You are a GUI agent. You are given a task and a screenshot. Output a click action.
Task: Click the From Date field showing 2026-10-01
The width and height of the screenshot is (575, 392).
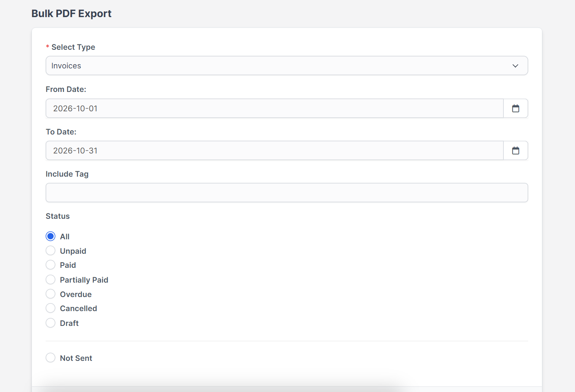point(275,108)
